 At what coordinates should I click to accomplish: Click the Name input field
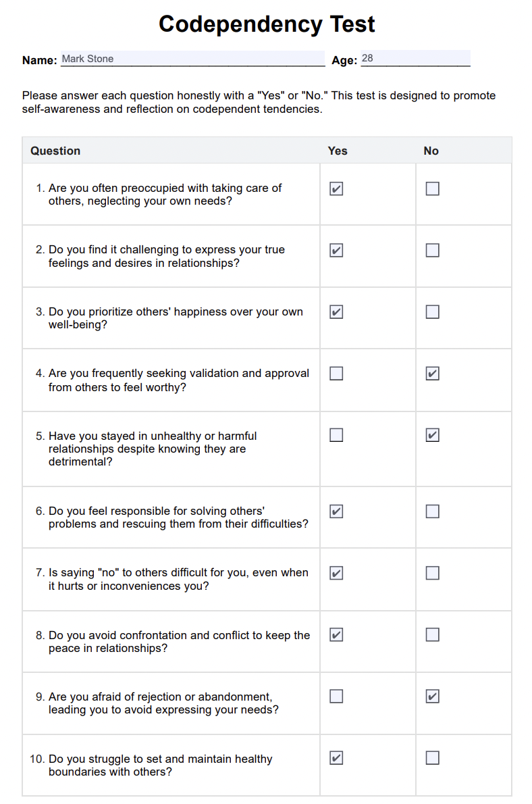pyautogui.click(x=192, y=59)
